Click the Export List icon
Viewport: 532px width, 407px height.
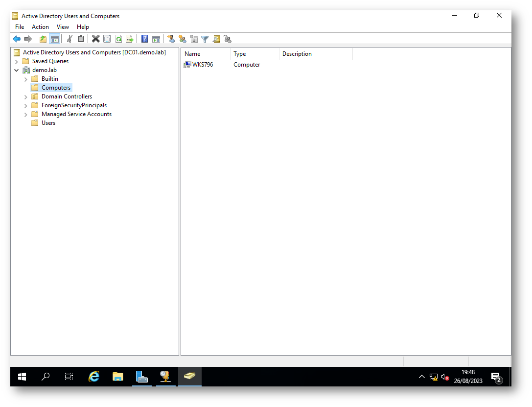[130, 39]
